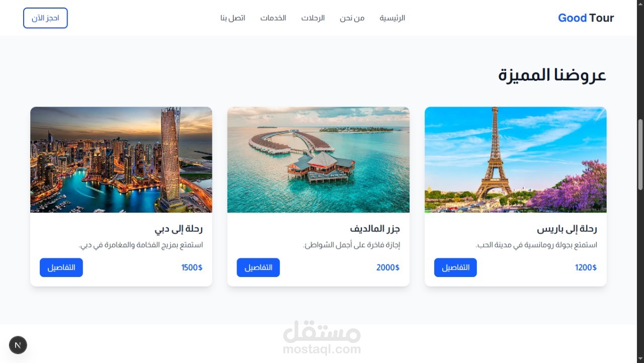The height and width of the screenshot is (363, 644).
Task: Click التفاصيل button on Maldives card
Action: 258,267
